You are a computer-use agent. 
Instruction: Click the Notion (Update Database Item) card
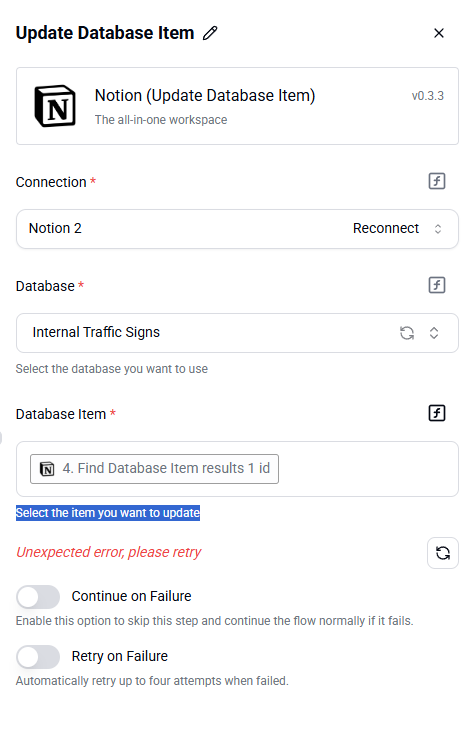click(x=238, y=106)
